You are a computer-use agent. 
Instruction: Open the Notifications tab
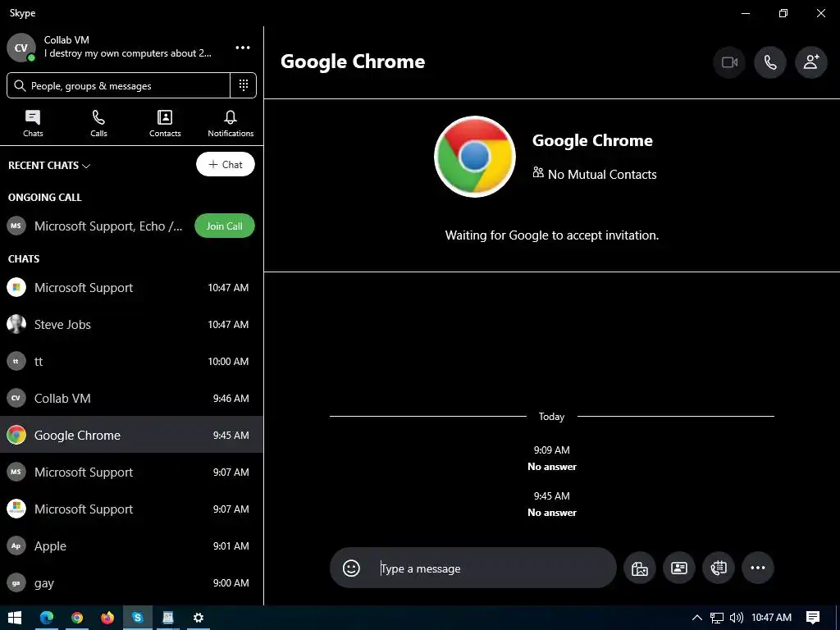tap(231, 124)
